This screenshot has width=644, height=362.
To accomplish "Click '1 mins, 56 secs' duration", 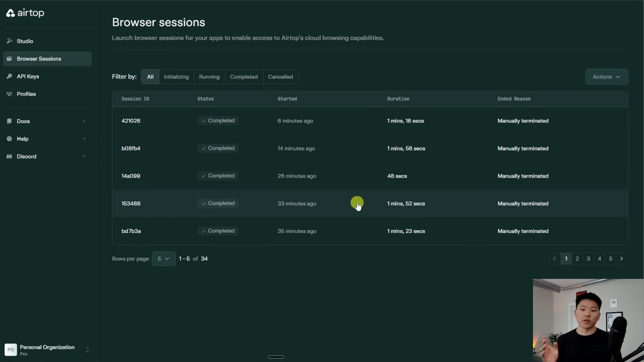I will (406, 148).
